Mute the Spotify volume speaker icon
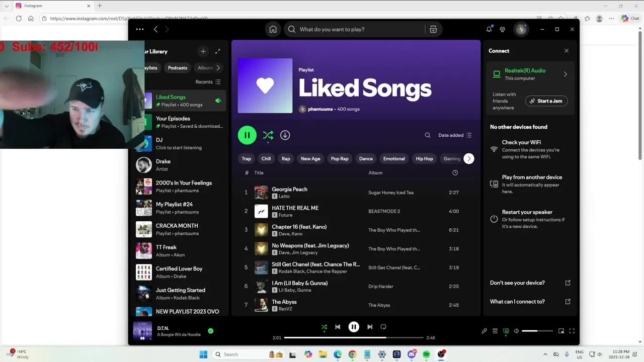Screen dimensions: 644x362 click(516, 331)
